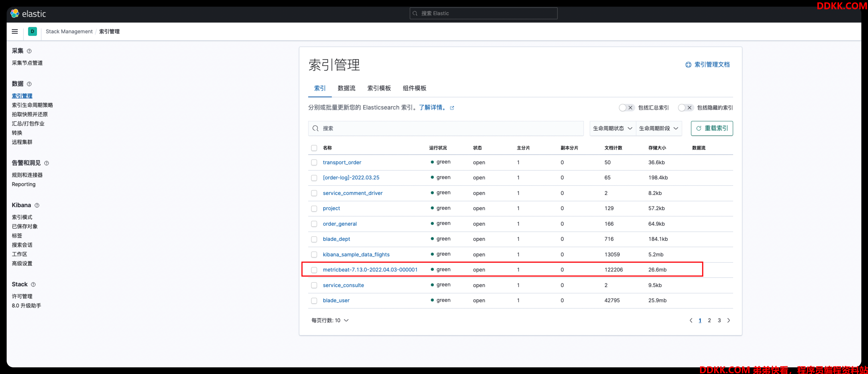Click the Elastic logo
The image size is (868, 374).
click(x=28, y=14)
